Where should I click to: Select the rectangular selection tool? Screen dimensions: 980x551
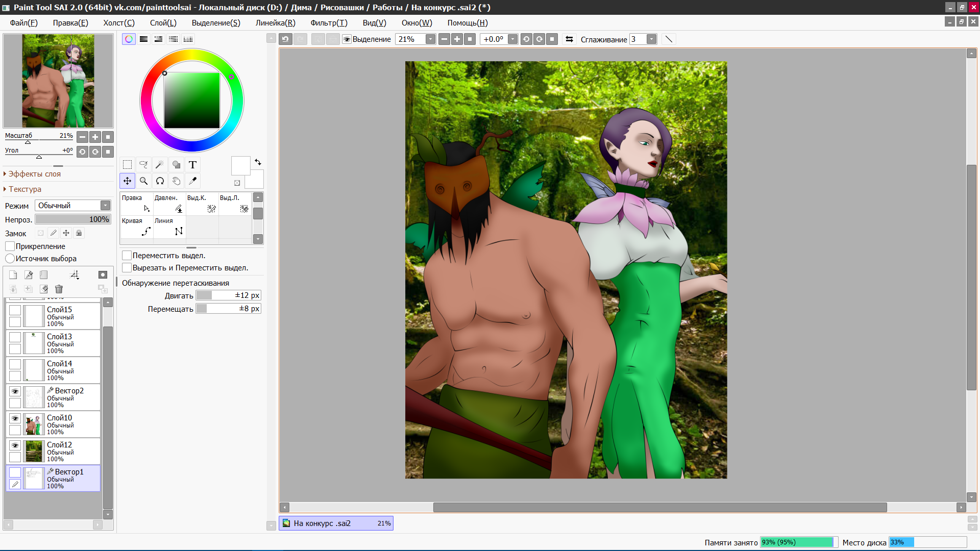[x=128, y=165]
